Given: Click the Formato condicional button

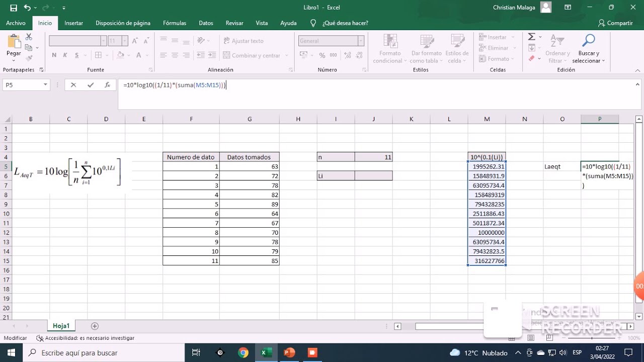Looking at the screenshot, I should click(390, 49).
